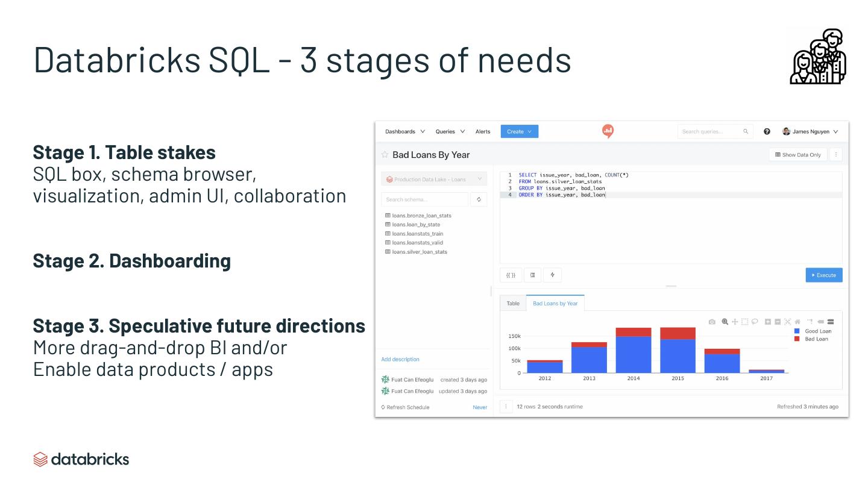The height and width of the screenshot is (488, 868).
Task: Click the Show Data Only button
Action: pos(798,155)
